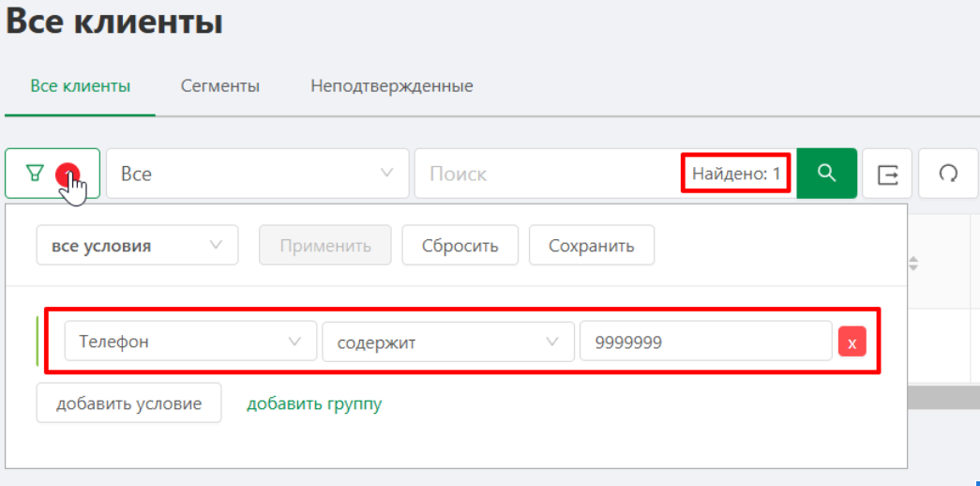Image resolution: width=980 pixels, height=486 pixels.
Task: Open the Все dropdown list
Action: [258, 174]
